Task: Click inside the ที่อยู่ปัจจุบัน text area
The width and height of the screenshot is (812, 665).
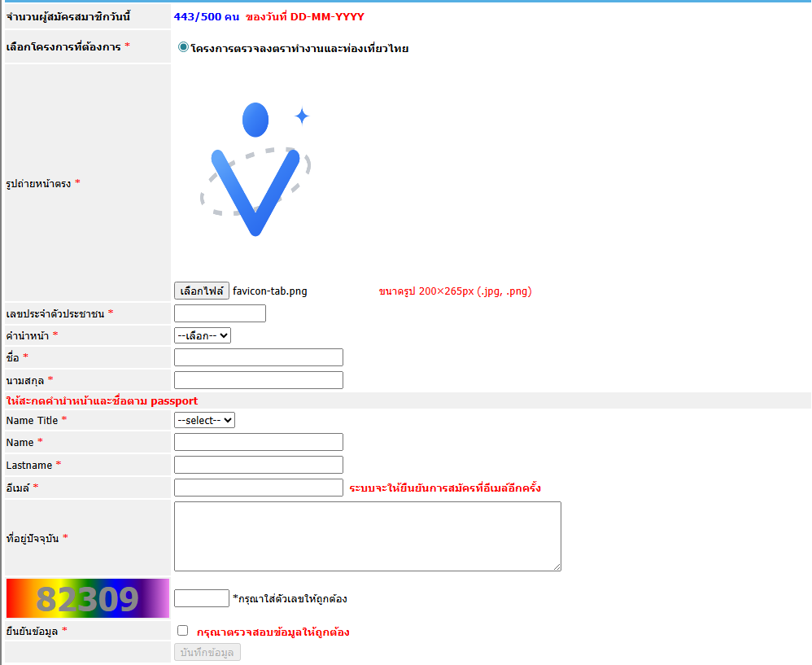Action: pos(367,536)
